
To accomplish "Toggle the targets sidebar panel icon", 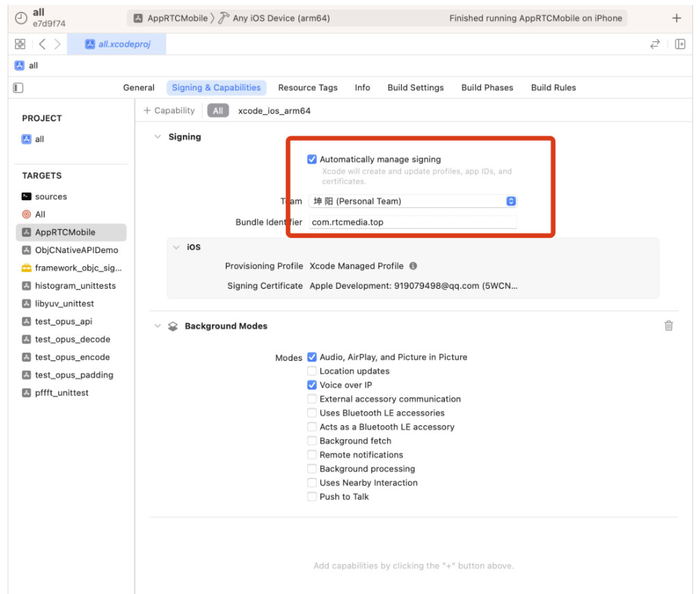I will click(19, 88).
